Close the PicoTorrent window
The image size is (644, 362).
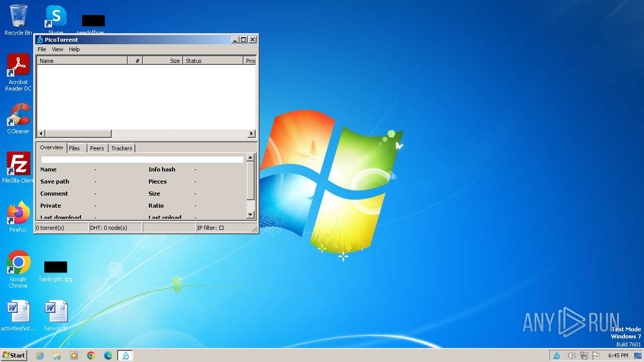click(253, 40)
